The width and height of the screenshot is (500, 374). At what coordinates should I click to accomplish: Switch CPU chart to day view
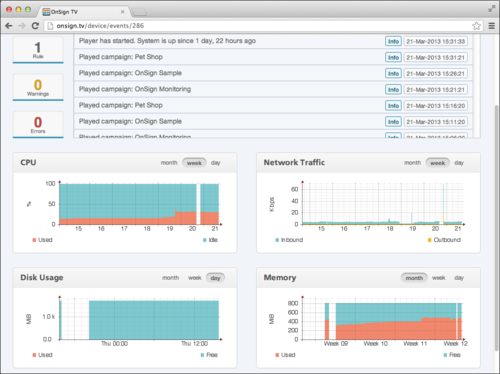click(x=216, y=163)
